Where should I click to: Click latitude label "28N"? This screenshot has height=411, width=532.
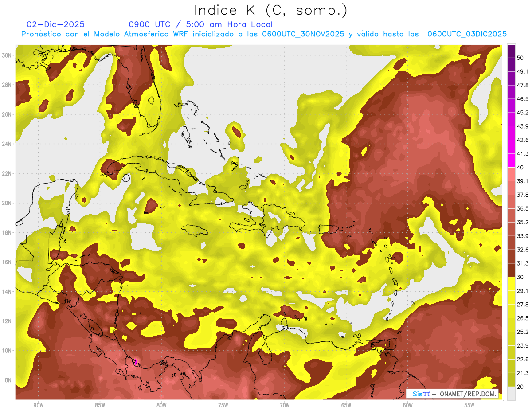click(x=7, y=85)
